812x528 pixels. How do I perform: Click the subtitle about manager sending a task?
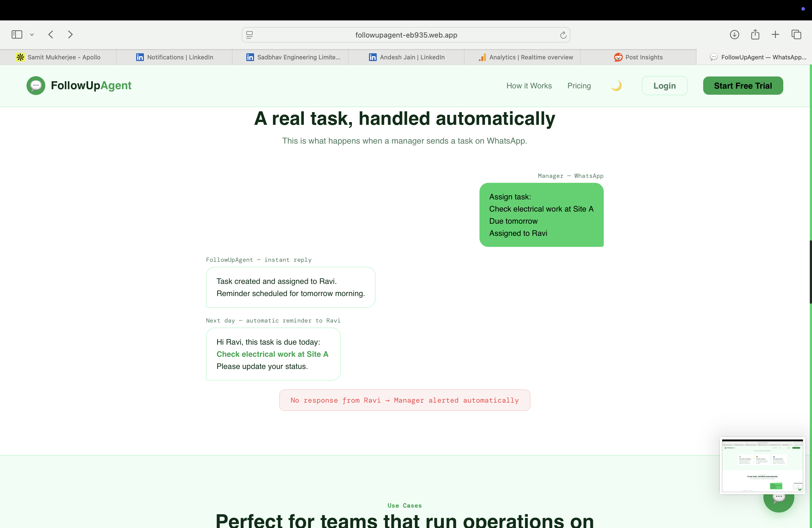point(405,141)
